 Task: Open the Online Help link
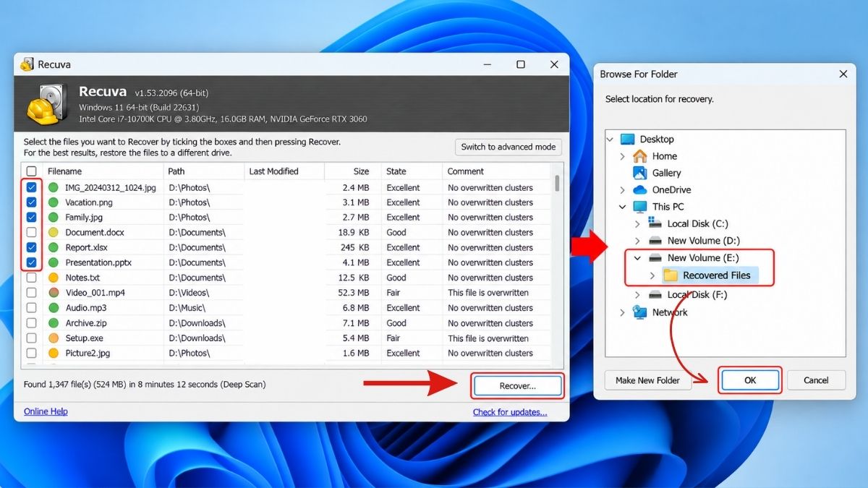click(x=46, y=411)
